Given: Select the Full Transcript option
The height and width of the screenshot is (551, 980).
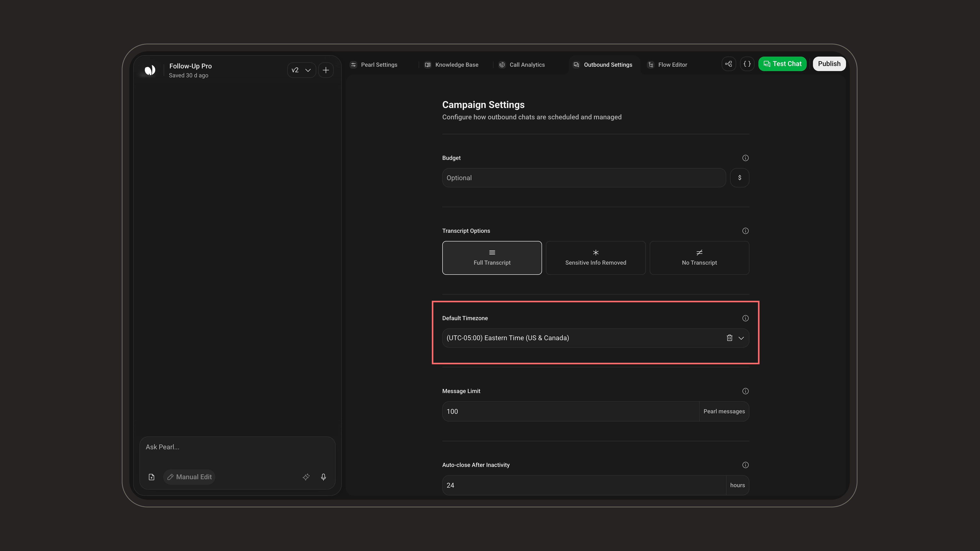Looking at the screenshot, I should [492, 258].
